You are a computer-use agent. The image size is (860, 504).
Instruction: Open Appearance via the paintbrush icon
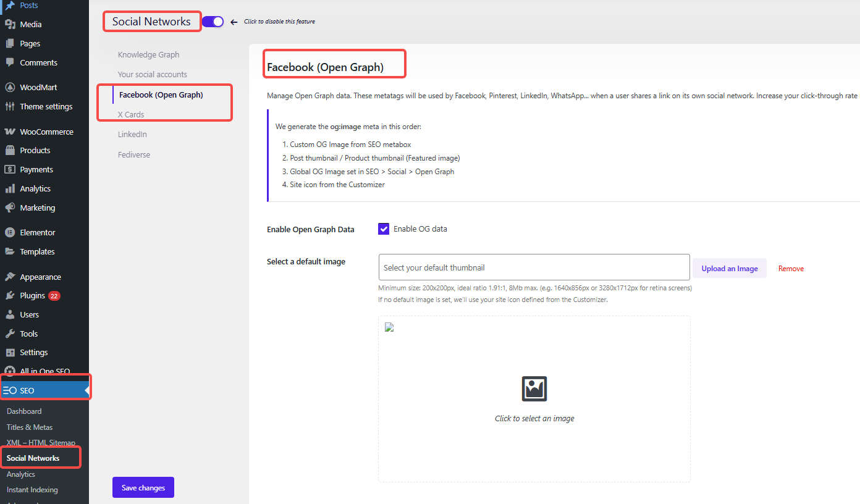pos(10,277)
